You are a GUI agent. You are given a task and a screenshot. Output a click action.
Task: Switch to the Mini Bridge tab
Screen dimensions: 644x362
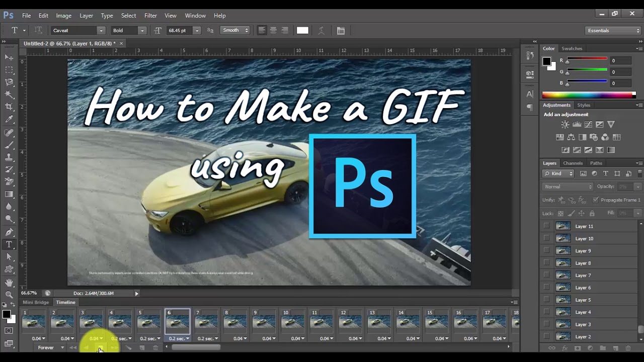[x=36, y=302]
